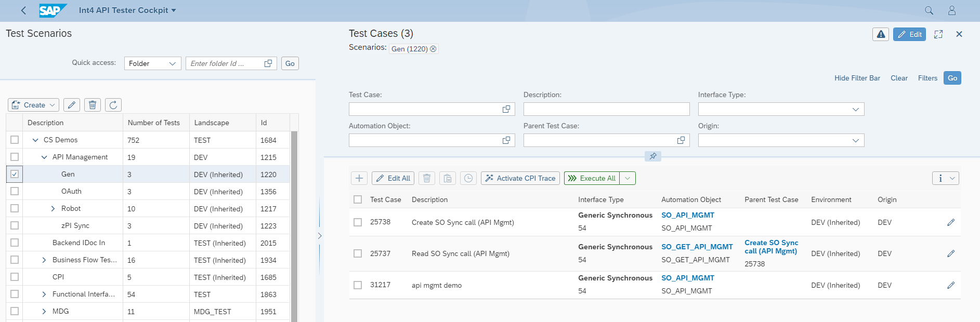
Task: Open the Interface Type dropdown
Action: pos(781,109)
